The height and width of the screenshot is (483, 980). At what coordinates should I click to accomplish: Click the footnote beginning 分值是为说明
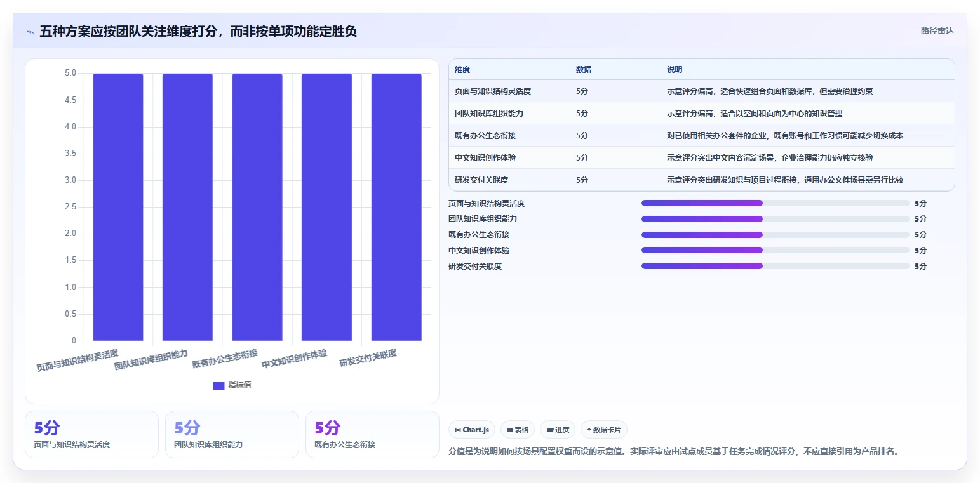[673, 452]
